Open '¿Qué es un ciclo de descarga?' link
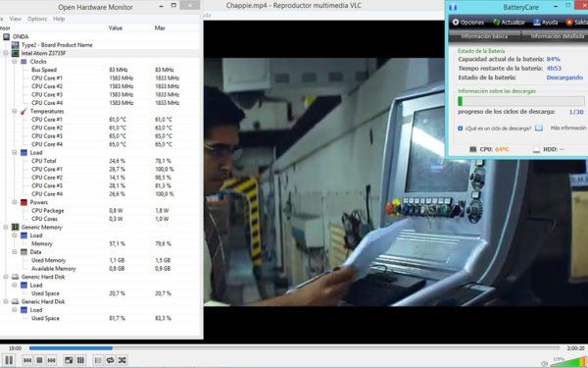 click(x=498, y=129)
